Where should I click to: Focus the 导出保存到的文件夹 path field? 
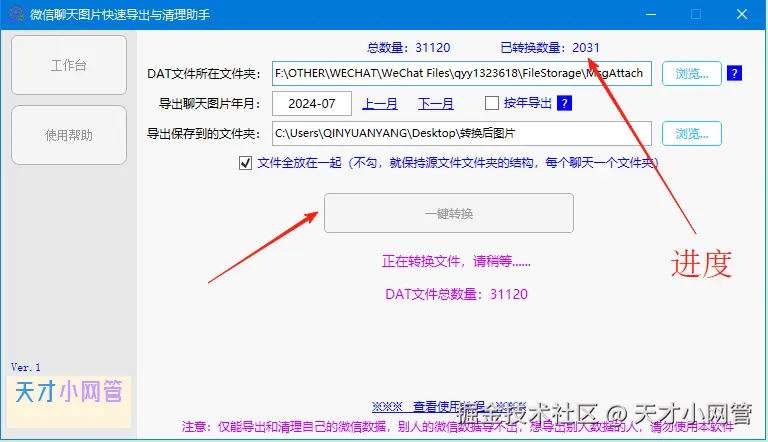point(461,133)
